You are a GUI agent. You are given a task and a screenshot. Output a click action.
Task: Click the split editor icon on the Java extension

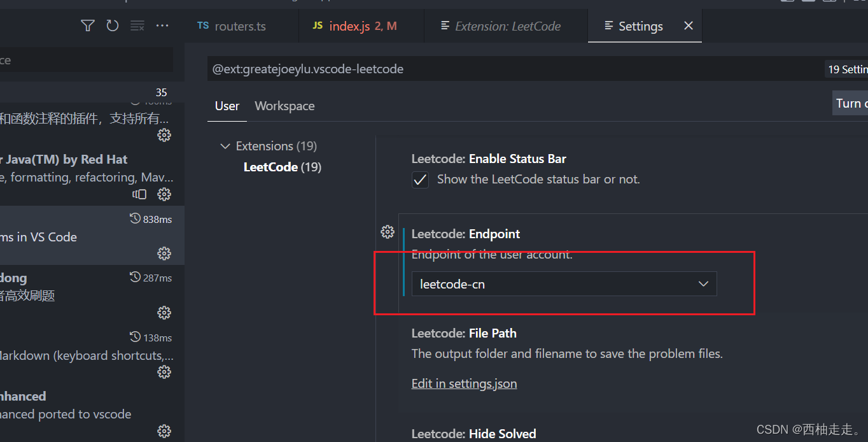click(139, 194)
